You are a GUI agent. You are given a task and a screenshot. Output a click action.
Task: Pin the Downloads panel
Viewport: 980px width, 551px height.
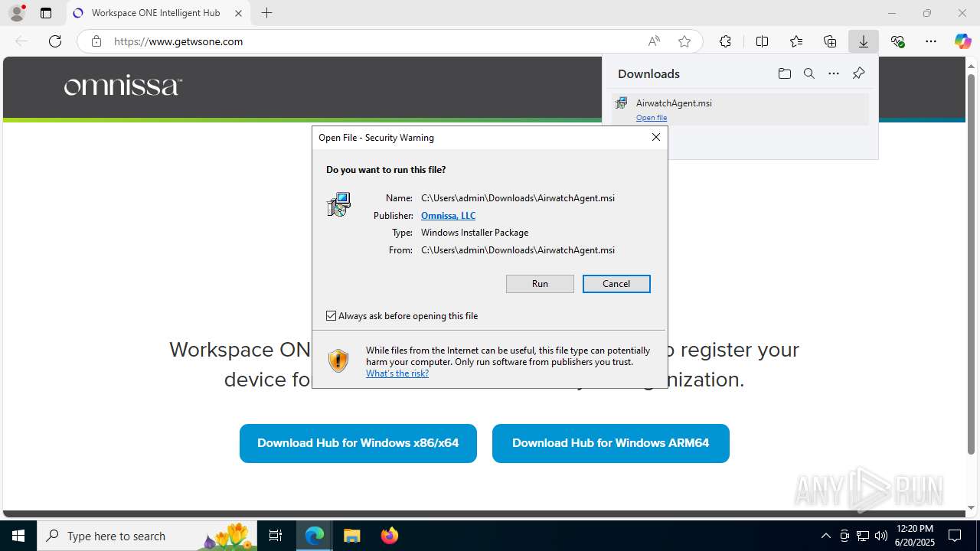[858, 73]
